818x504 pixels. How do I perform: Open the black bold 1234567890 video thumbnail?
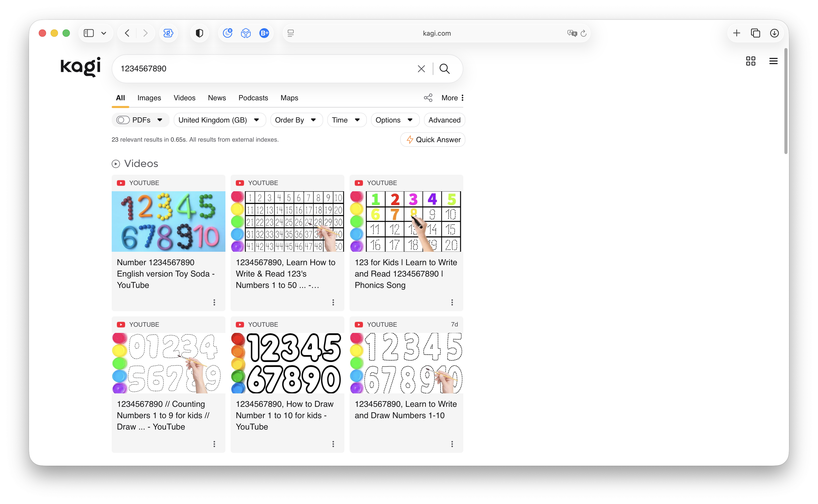(x=287, y=363)
